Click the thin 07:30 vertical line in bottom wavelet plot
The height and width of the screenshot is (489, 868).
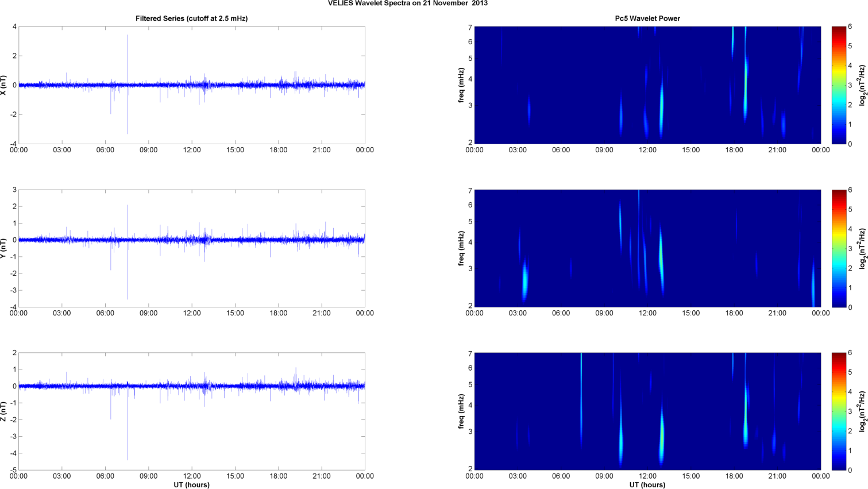581,399
